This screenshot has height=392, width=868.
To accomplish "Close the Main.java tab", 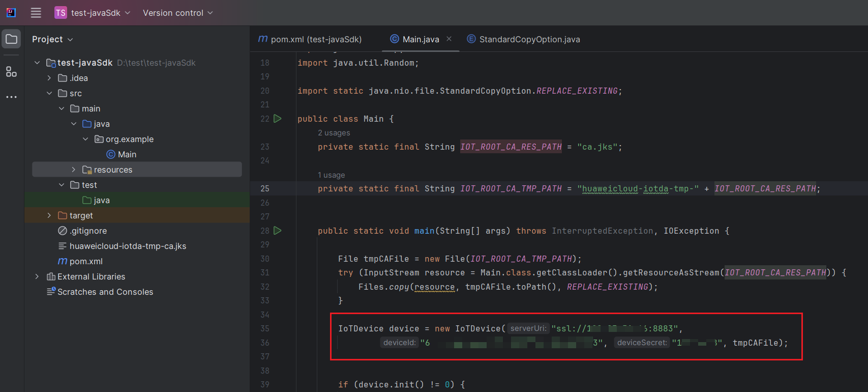I will coord(449,39).
